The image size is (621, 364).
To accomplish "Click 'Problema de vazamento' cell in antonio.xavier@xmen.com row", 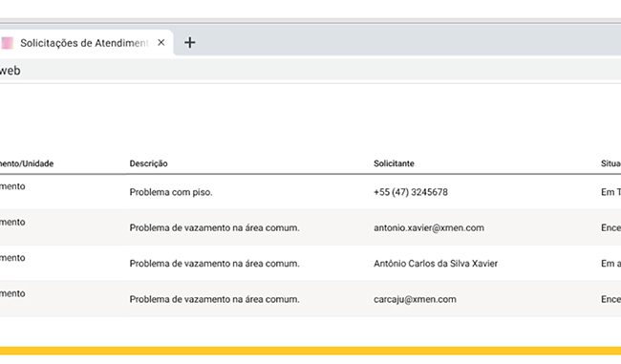I will 215,227.
